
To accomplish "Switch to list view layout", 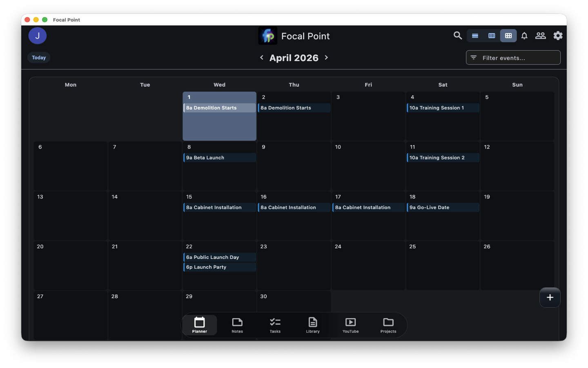I will pyautogui.click(x=475, y=36).
